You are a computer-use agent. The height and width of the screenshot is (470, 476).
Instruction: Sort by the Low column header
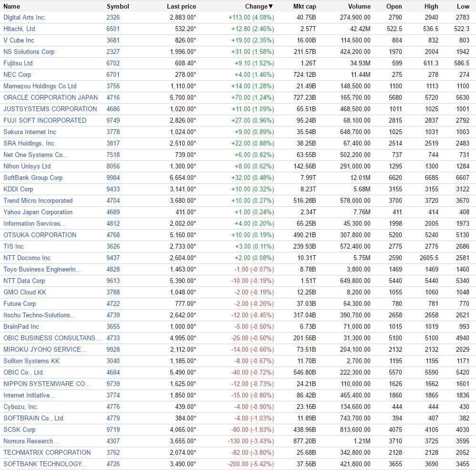[x=463, y=6]
